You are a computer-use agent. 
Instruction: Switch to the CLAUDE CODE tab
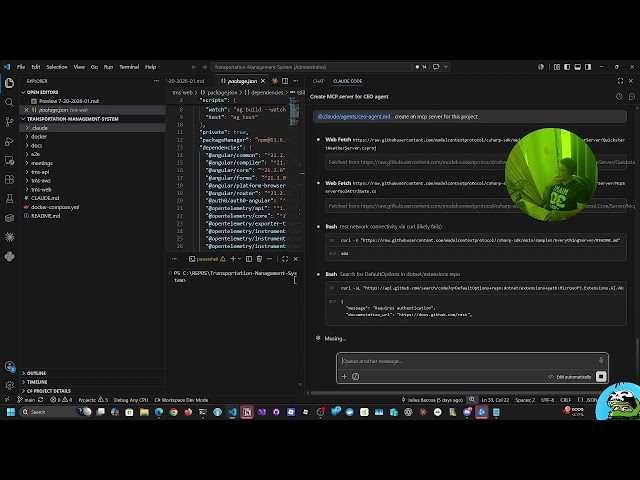[x=347, y=81]
